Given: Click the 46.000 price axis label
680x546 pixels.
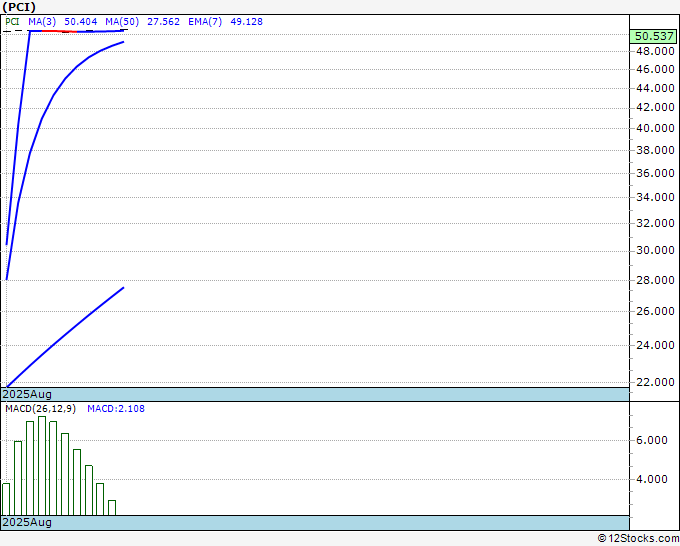Looking at the screenshot, I should click(x=655, y=69).
